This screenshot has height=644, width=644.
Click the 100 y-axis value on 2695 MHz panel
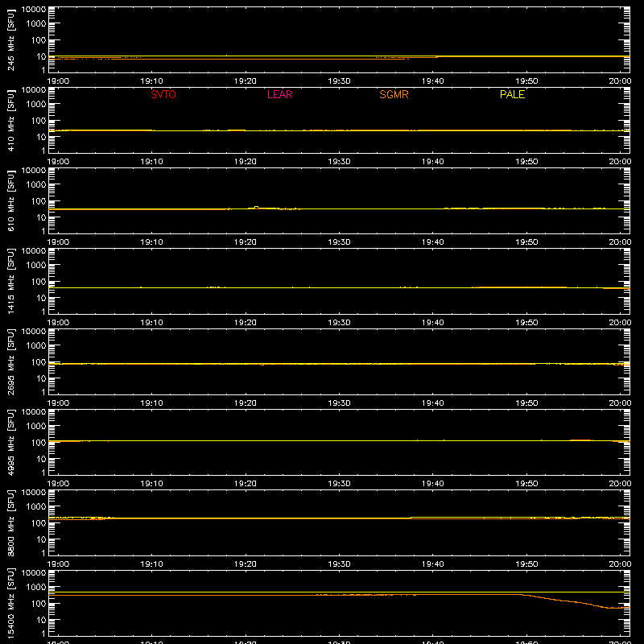click(39, 362)
